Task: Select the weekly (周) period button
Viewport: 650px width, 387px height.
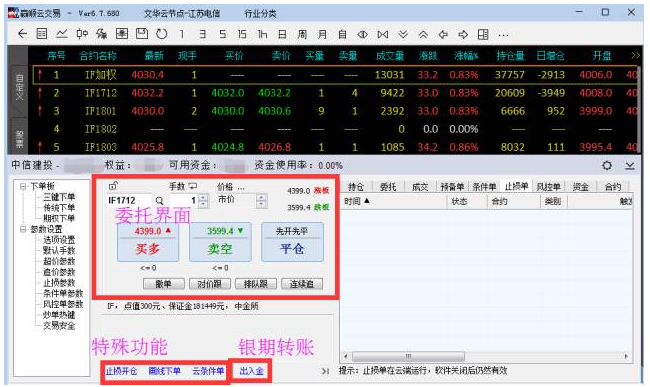Action: click(302, 34)
